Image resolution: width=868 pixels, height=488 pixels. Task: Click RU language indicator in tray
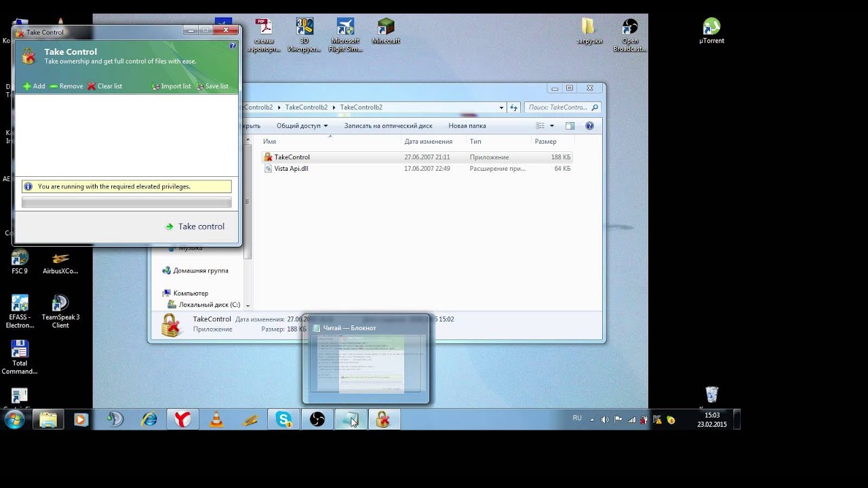click(577, 418)
